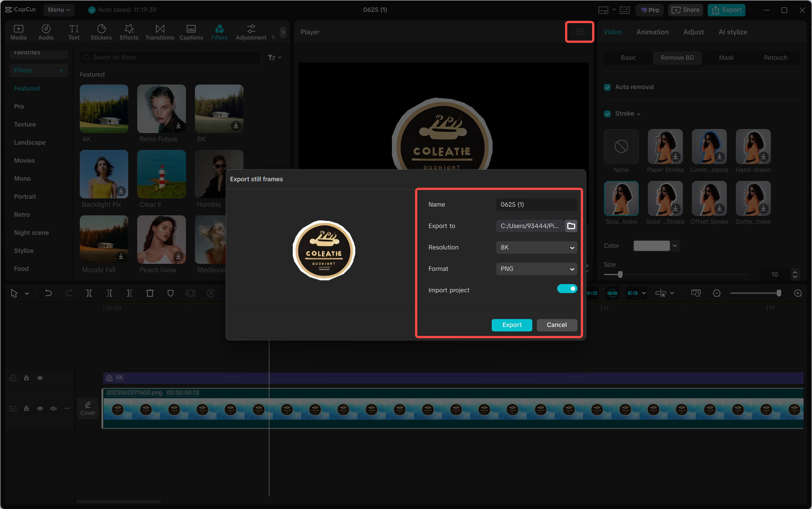Click Cancel in the export dialog
Image resolution: width=812 pixels, height=509 pixels.
click(x=556, y=325)
